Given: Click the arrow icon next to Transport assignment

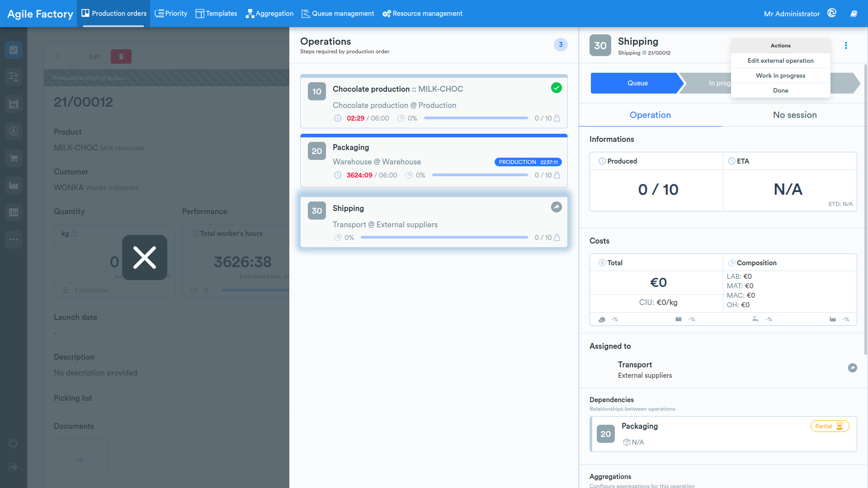Looking at the screenshot, I should 853,368.
